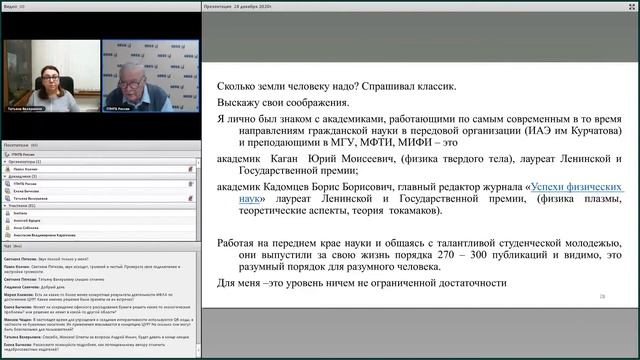
Task: Click the microphone icon in Докладчики ГПНТБ России row
Action: (190, 184)
